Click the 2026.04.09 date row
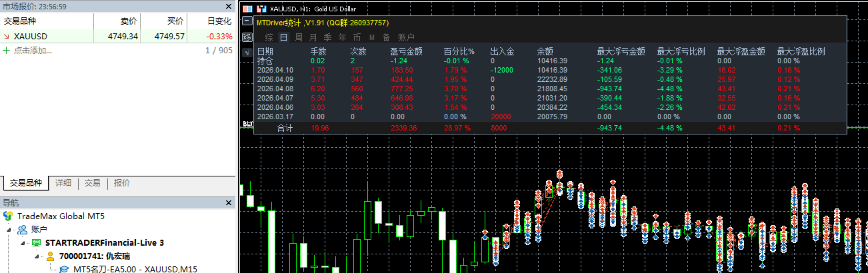The width and height of the screenshot is (868, 273). click(275, 79)
